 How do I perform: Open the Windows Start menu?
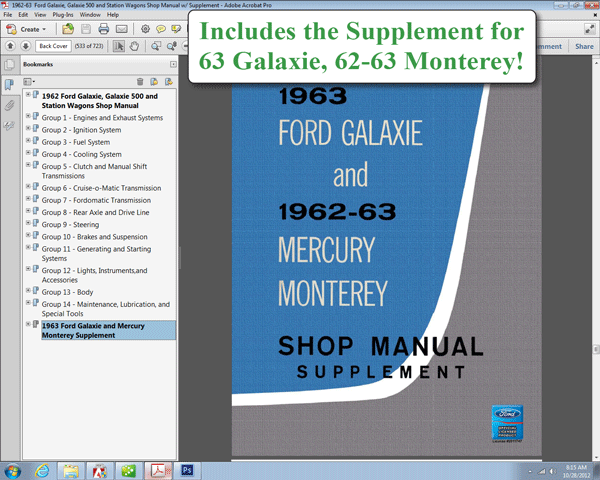point(12,471)
